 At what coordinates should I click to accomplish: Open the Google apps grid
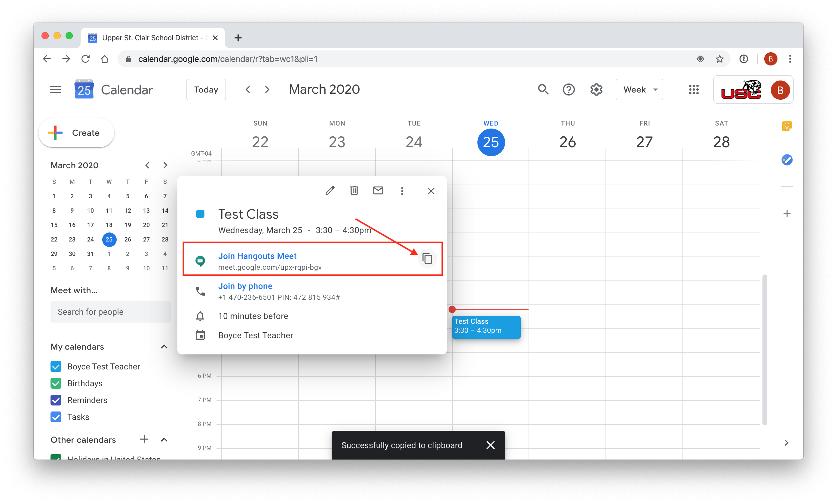(694, 90)
